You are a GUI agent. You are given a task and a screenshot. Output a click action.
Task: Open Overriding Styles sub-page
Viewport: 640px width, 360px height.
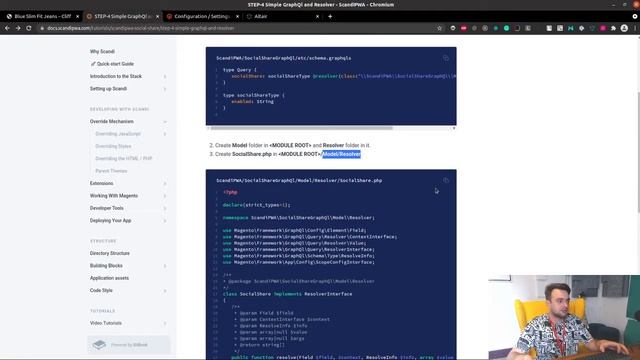point(113,146)
